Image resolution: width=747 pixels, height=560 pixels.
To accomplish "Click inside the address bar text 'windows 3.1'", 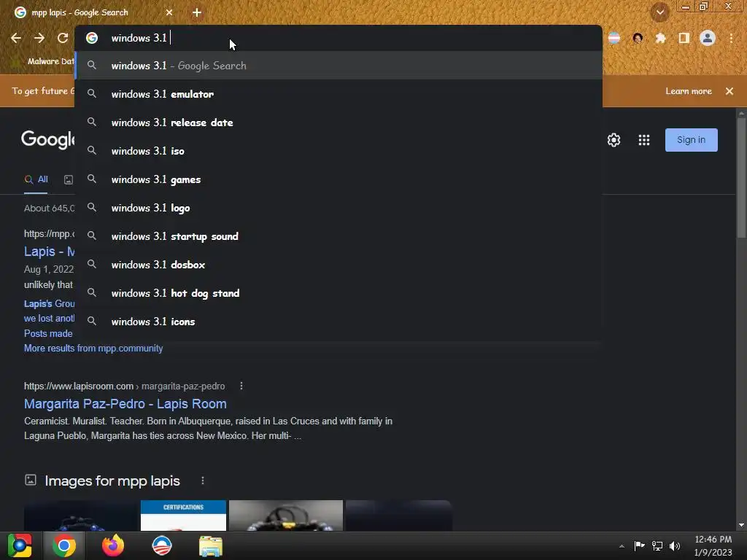I will click(x=139, y=38).
